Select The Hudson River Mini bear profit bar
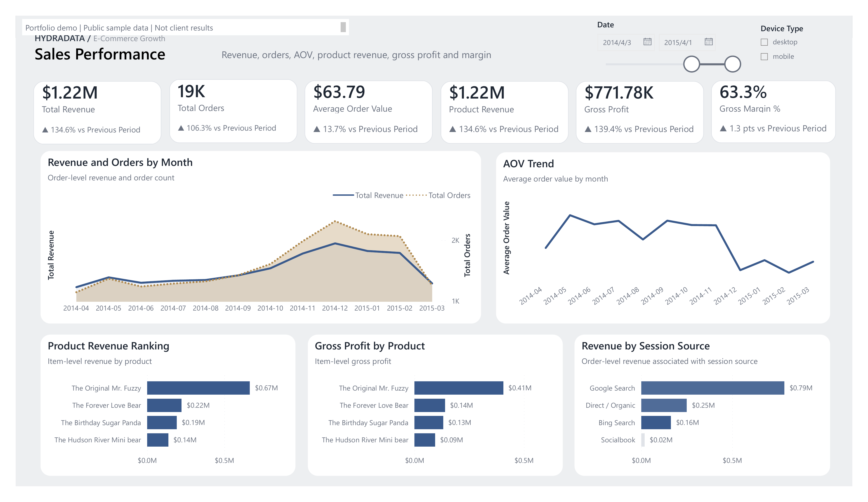The width and height of the screenshot is (868, 502). pos(424,440)
